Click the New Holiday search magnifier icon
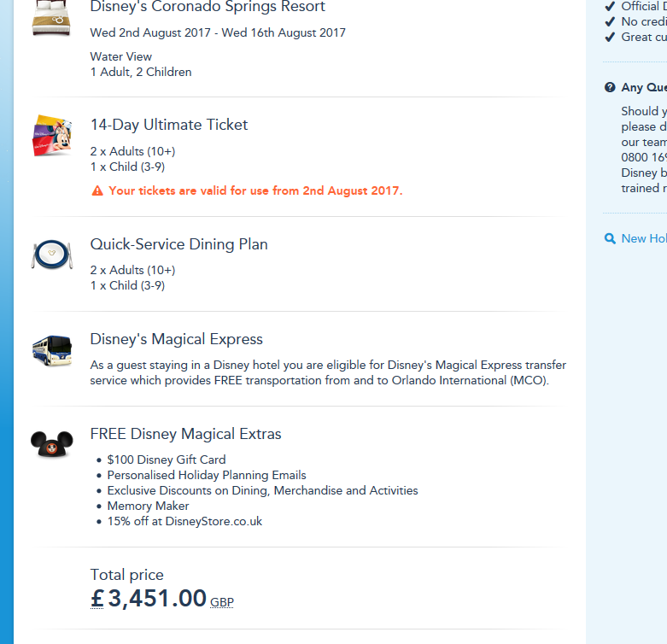Viewport: 667px width, 644px height. click(610, 239)
